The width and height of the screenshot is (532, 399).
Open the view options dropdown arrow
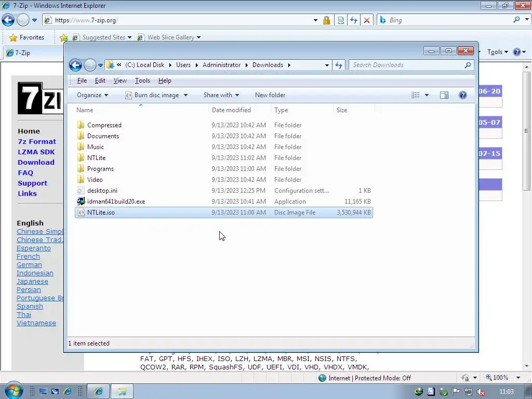point(427,95)
